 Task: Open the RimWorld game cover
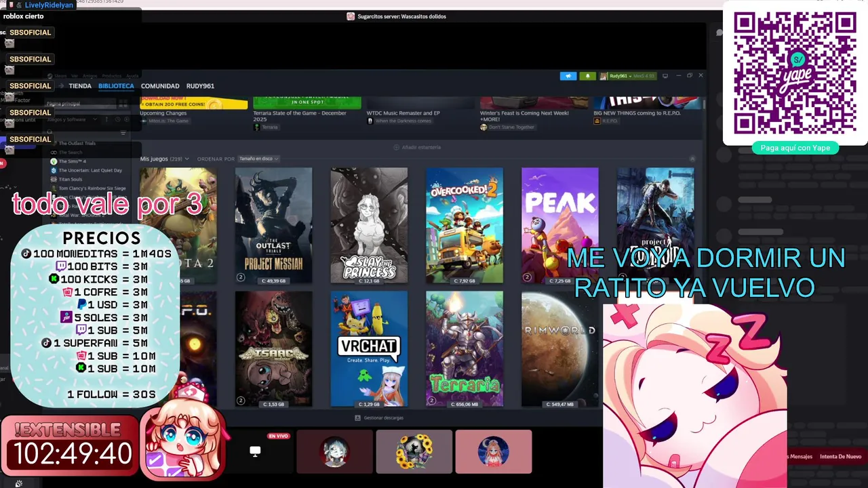(x=559, y=349)
